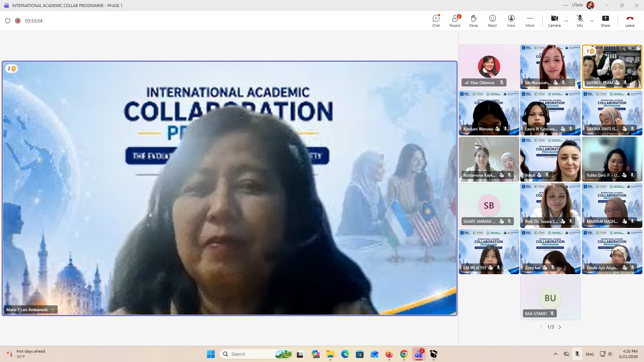Click the Rustamova Rayk... name label
Image resolution: width=644 pixels, height=362 pixels.
point(479,175)
